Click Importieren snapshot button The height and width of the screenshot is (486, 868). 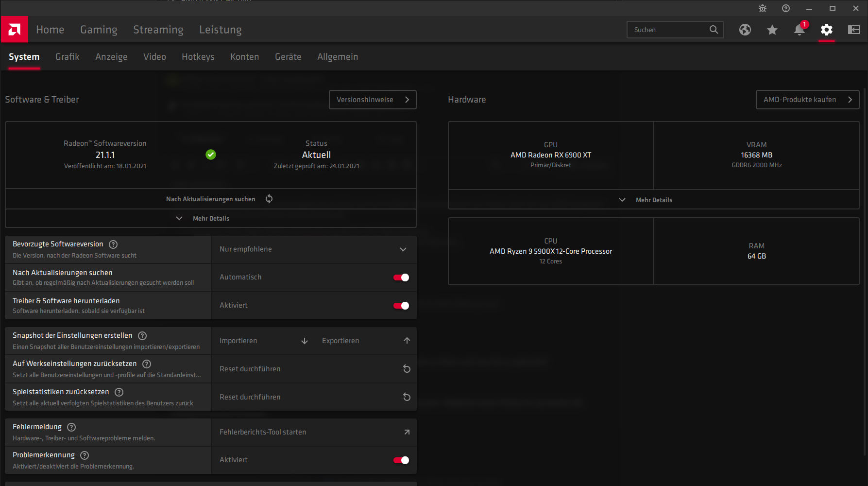click(262, 341)
